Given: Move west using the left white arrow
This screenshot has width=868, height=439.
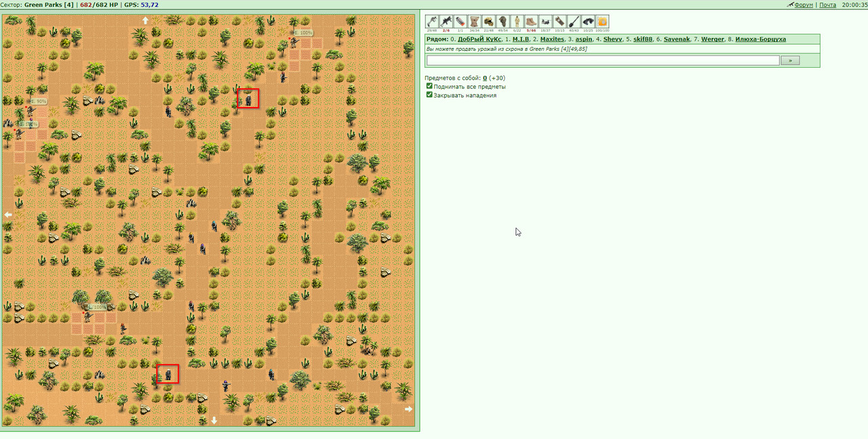Looking at the screenshot, I should click(8, 214).
